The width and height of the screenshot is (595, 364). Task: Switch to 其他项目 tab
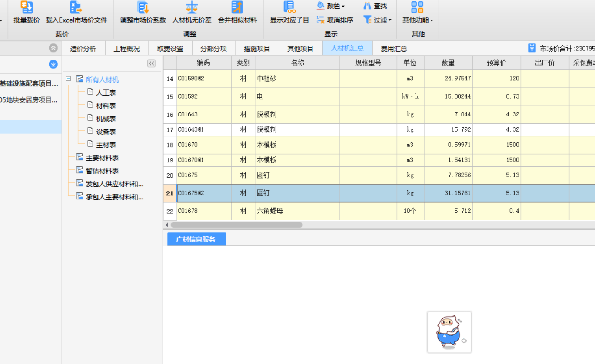coord(300,49)
